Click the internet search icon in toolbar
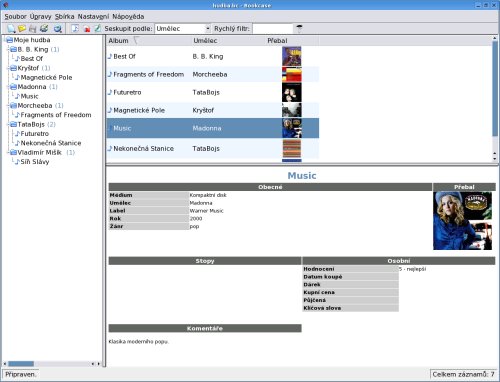This screenshot has height=382, width=500. point(58,29)
